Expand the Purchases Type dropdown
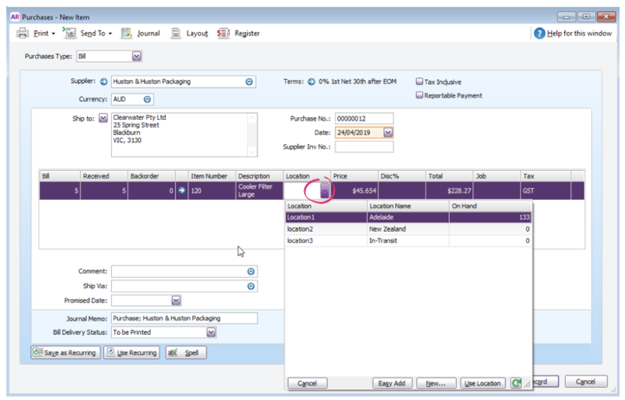Image resolution: width=625 pixels, height=400 pixels. point(137,56)
